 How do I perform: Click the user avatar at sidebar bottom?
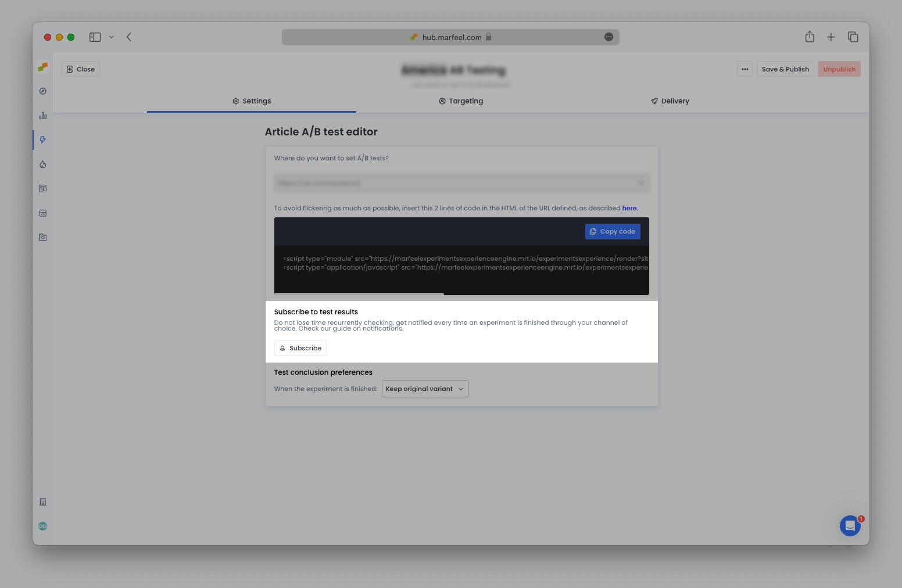click(42, 526)
